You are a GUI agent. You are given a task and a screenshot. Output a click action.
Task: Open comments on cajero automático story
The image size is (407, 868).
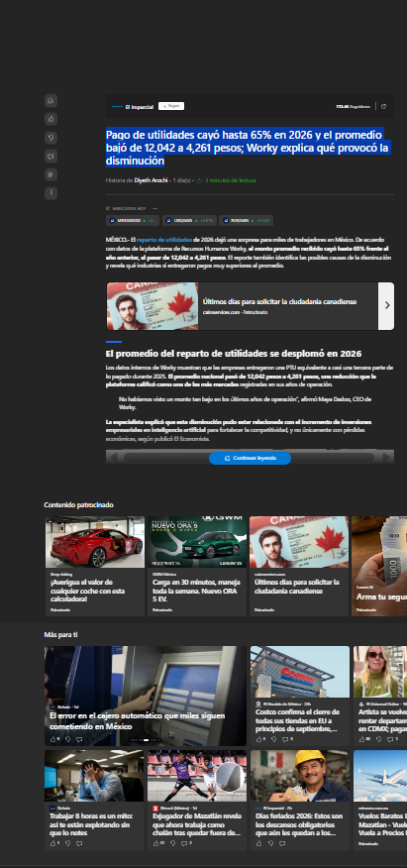coord(79,739)
